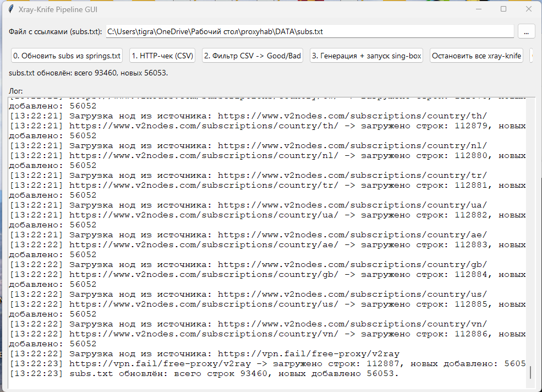Click log line with 'загружено строк: 112881'
This screenshot has height=392, width=542.
click(267, 186)
